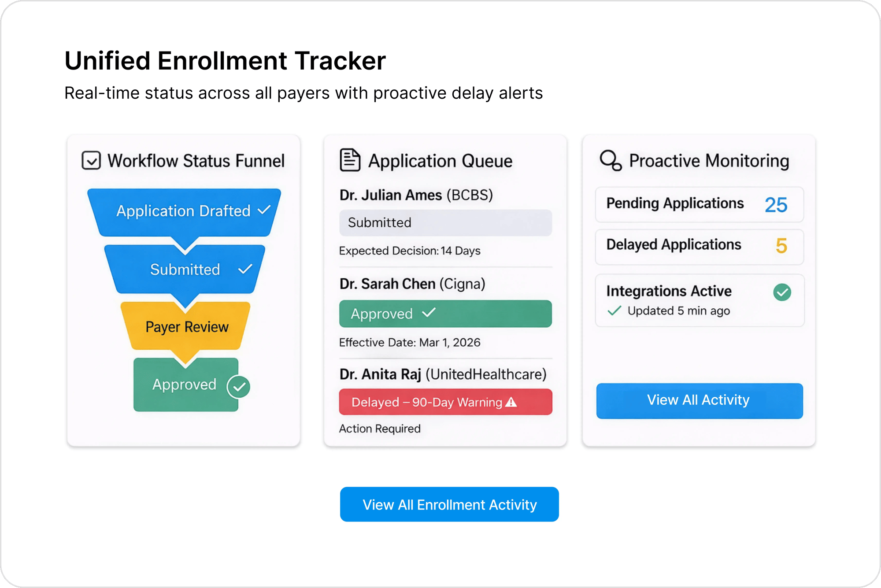Toggle Integrations Active status

[x=699, y=300]
